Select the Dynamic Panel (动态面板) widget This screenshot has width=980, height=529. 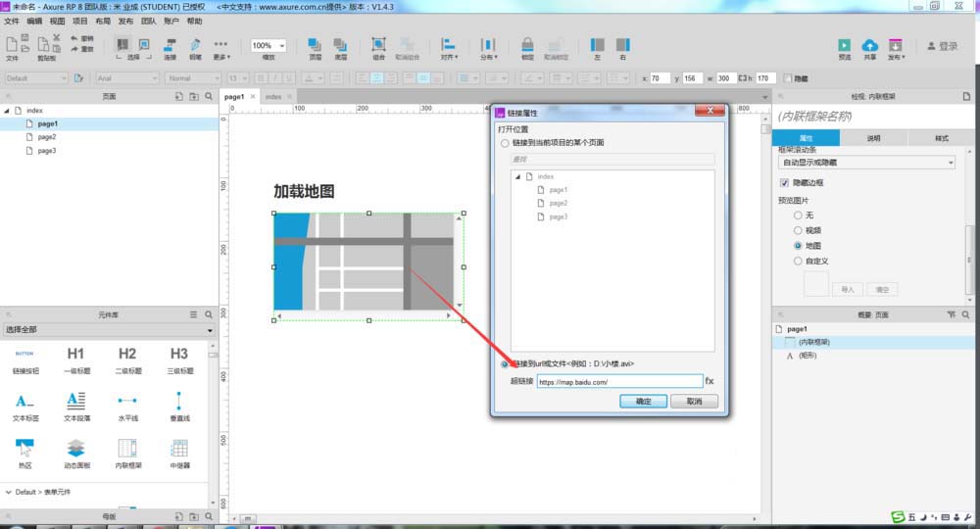pyautogui.click(x=76, y=454)
